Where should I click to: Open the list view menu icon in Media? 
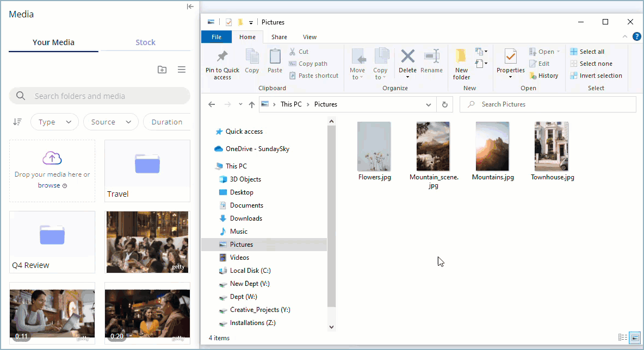coord(182,70)
